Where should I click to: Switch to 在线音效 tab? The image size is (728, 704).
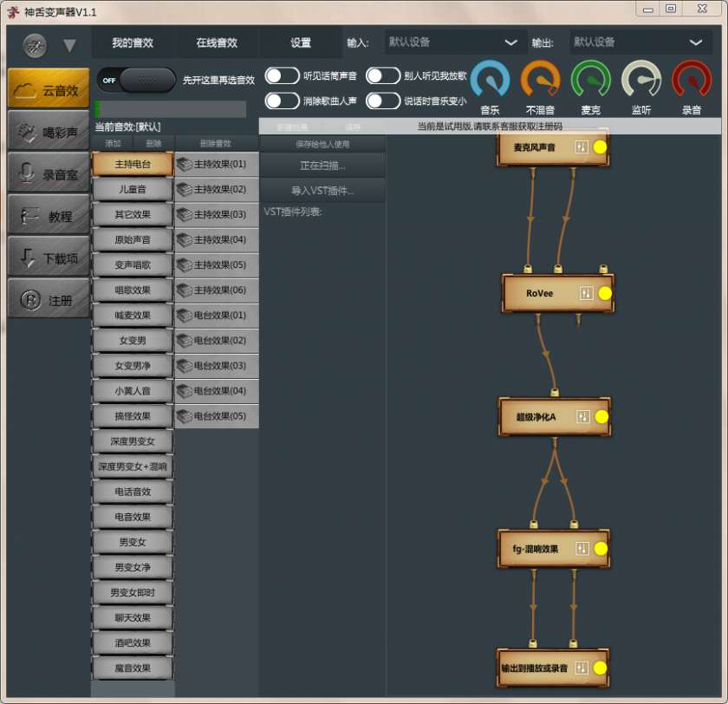217,42
